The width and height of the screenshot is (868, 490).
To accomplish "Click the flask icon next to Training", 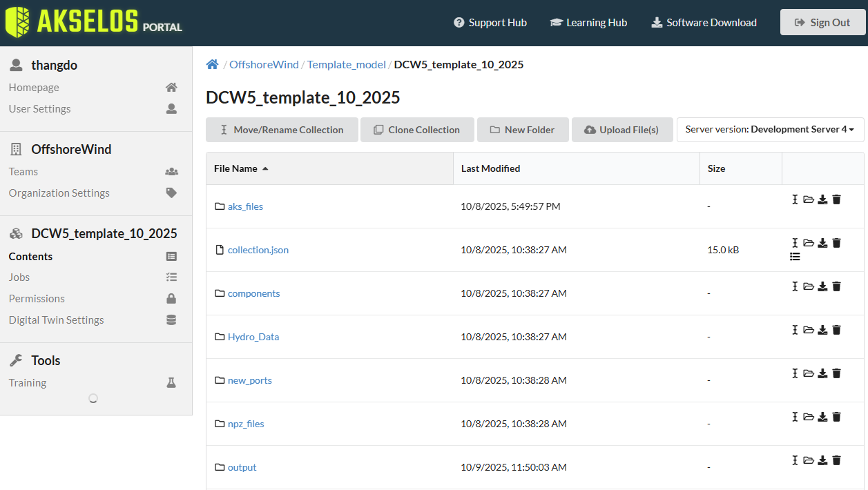I will (171, 382).
